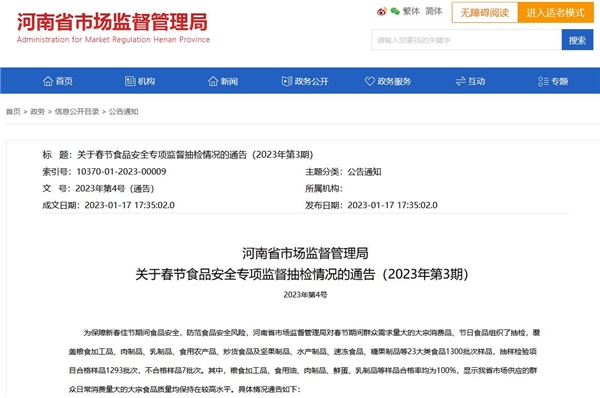
Task: Open 政务服务 menu item
Action: (388, 81)
